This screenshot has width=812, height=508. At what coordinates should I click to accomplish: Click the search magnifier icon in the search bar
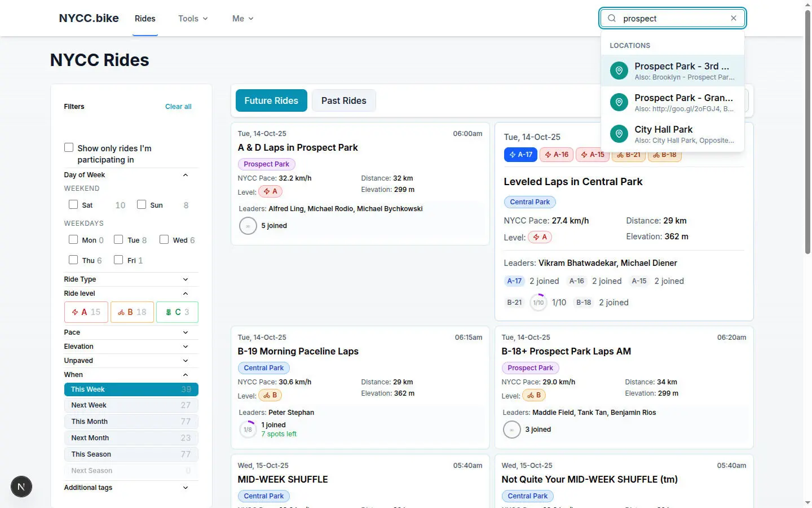point(611,18)
